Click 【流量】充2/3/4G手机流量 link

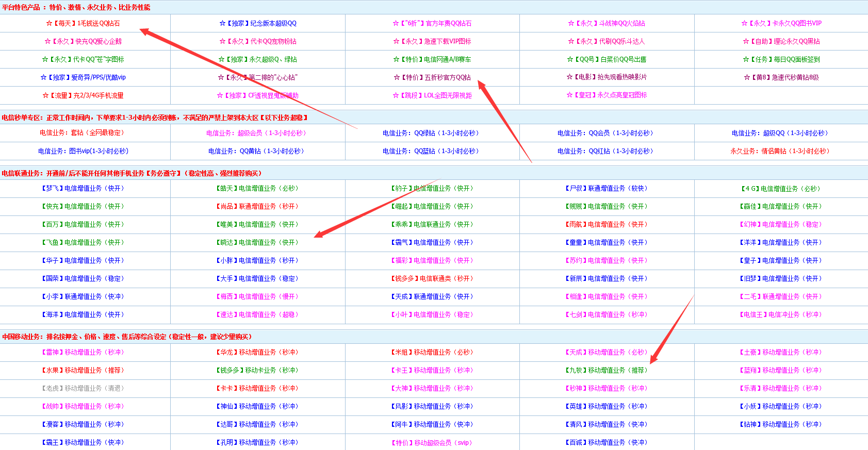pos(83,95)
